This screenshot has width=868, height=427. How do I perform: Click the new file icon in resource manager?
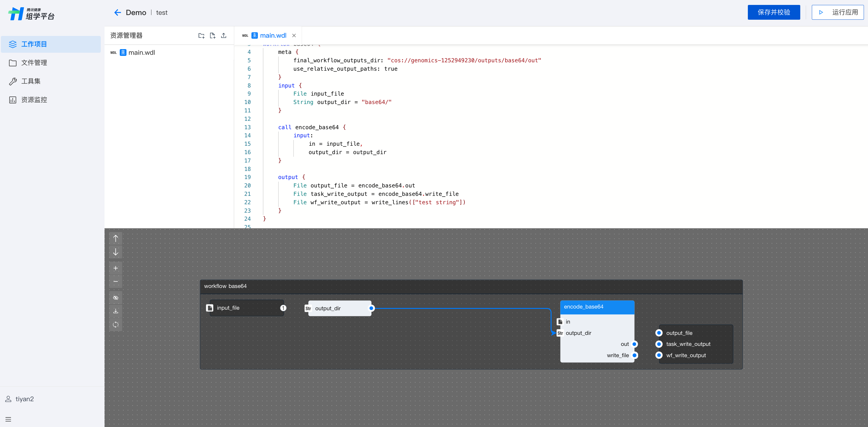click(x=212, y=35)
